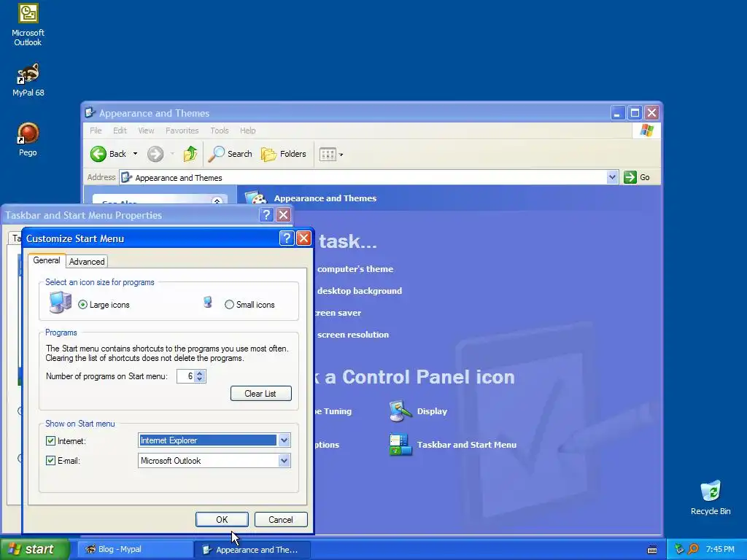Uncheck the E-mail checkbox
This screenshot has height=560, width=747.
pos(50,461)
